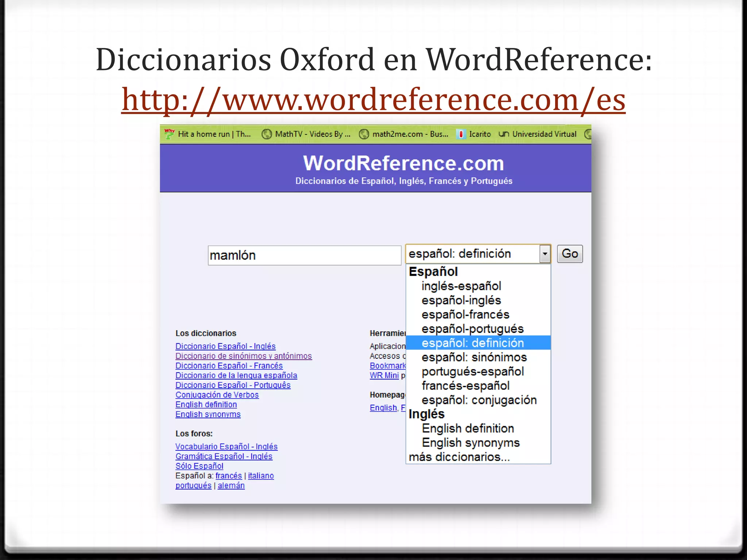Click 'math2me.com - Bus...' bookmark text
This screenshot has width=747, height=560.
(x=410, y=134)
